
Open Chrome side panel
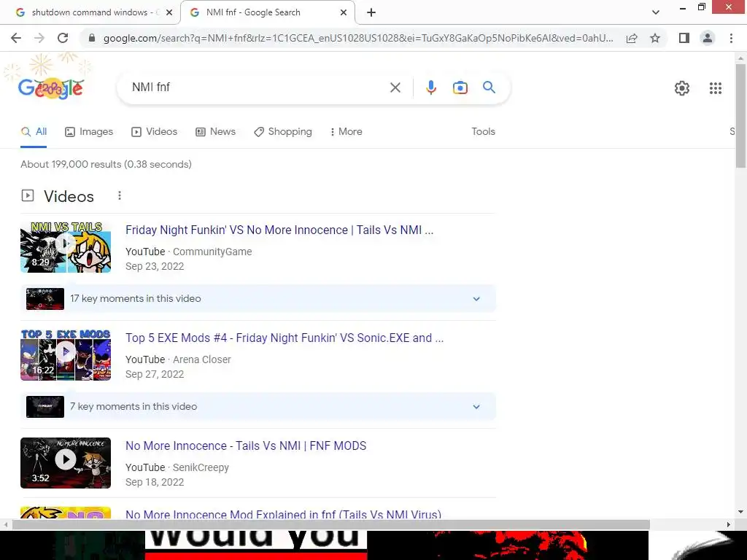pos(684,38)
